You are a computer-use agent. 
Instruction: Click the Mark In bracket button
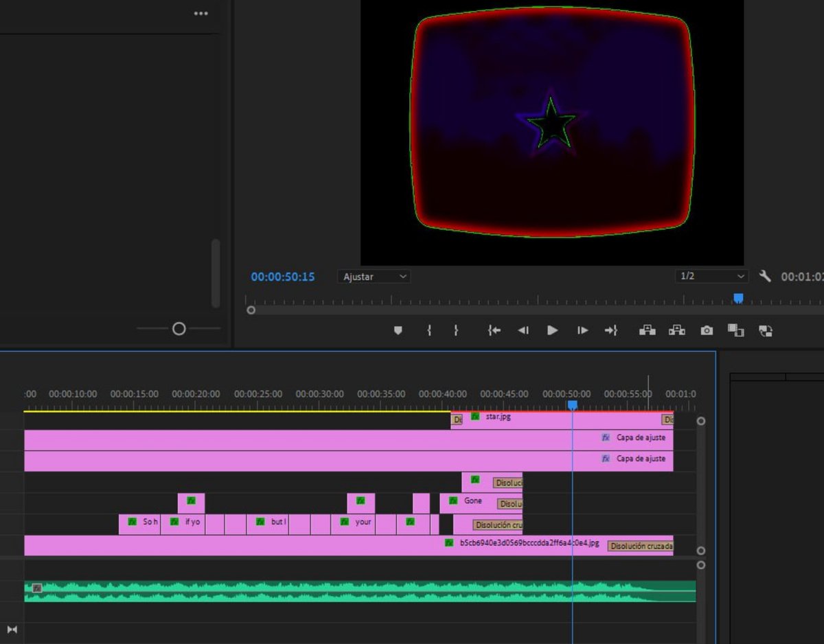pos(429,330)
